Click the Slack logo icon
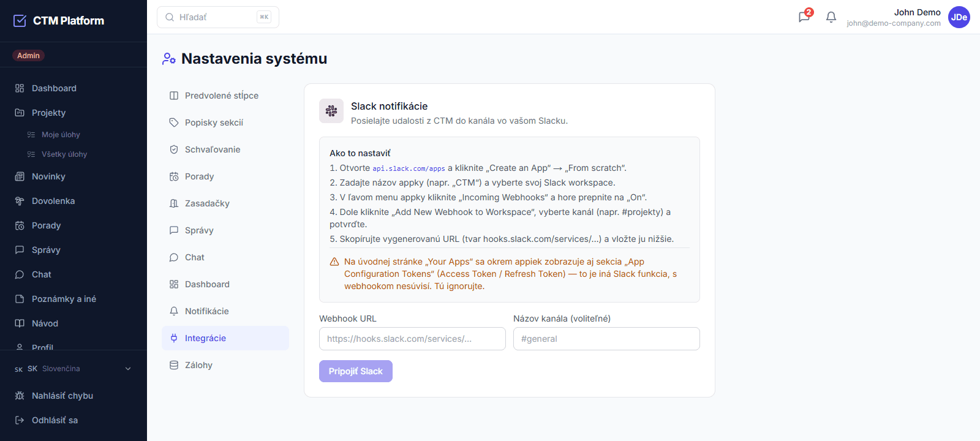 331,111
